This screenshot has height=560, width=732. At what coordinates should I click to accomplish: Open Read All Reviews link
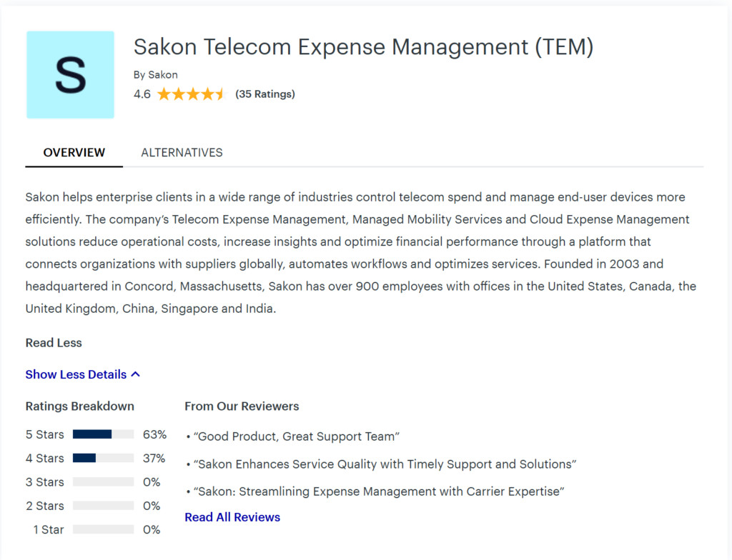232,517
